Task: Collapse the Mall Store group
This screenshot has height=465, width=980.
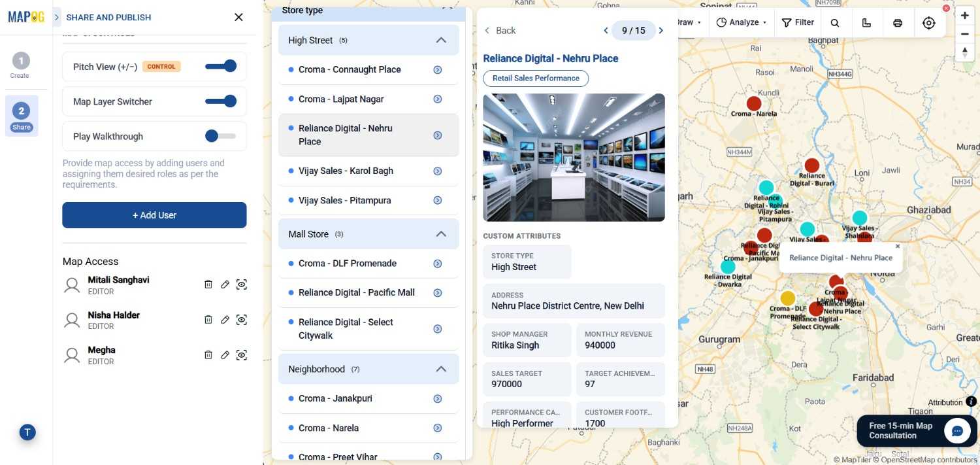Action: pyautogui.click(x=441, y=233)
